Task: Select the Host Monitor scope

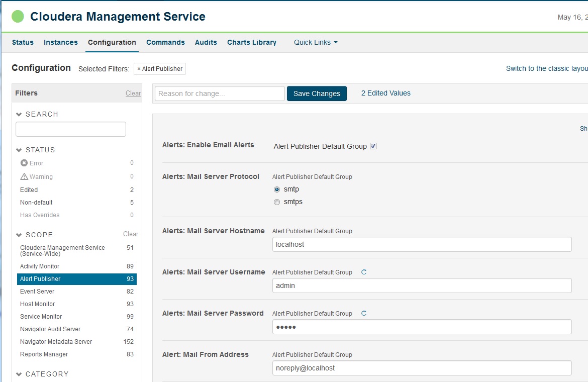Action: click(x=37, y=304)
